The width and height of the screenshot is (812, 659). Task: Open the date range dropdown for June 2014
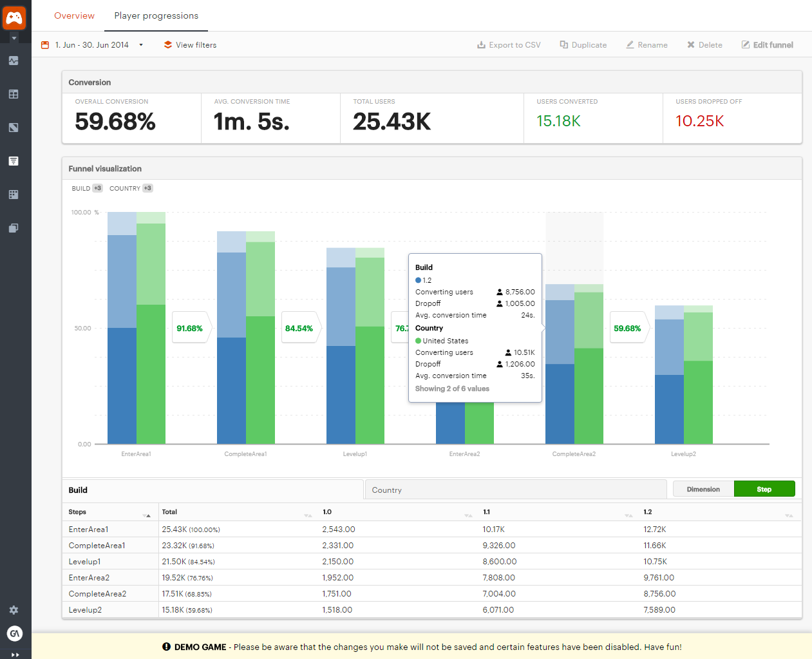click(93, 45)
